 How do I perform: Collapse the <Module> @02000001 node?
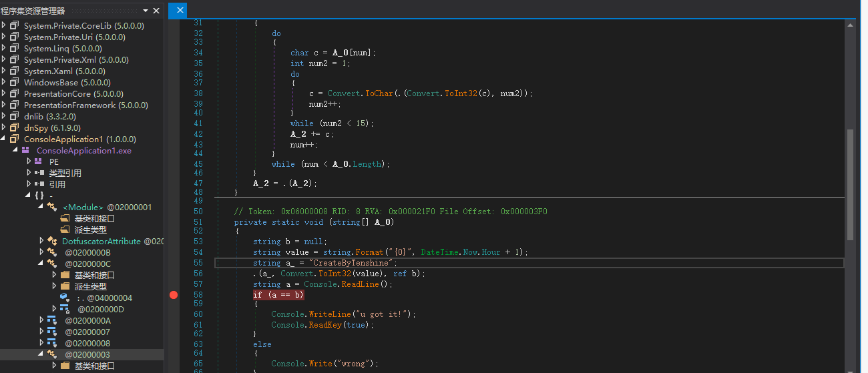pos(41,207)
